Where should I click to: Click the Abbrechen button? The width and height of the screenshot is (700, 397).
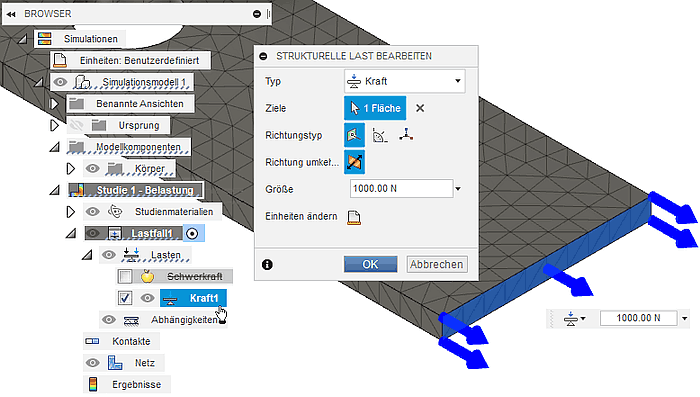click(437, 264)
